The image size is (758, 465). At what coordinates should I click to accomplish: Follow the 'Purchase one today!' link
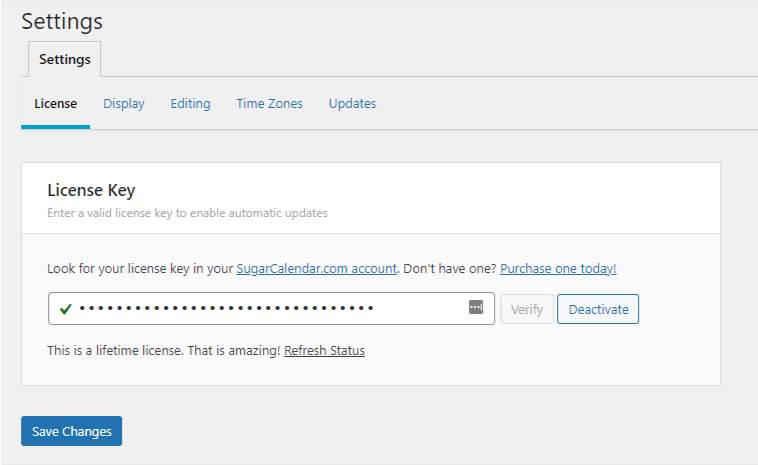[x=558, y=269]
